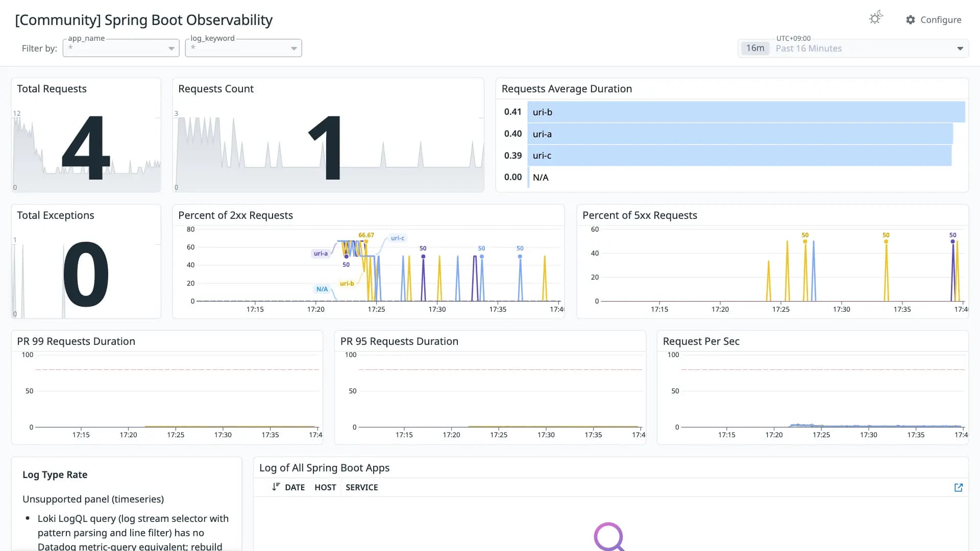
Task: Click the uri-b legend label in 2xx chart
Action: pyautogui.click(x=347, y=284)
